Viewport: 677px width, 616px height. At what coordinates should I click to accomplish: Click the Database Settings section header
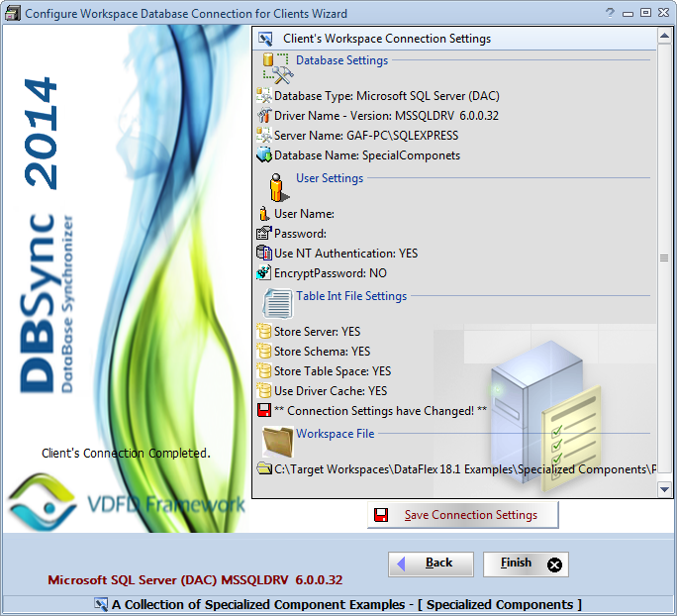pyautogui.click(x=341, y=60)
